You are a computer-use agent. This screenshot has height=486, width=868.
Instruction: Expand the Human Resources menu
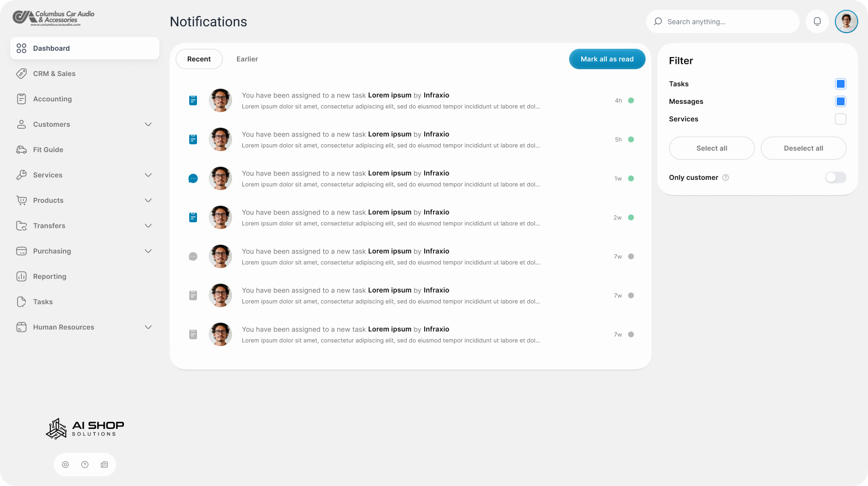pyautogui.click(x=148, y=327)
